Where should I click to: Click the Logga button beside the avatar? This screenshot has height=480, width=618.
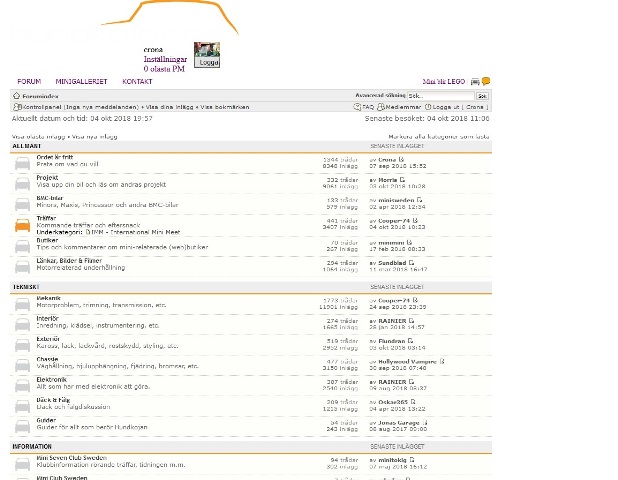(208, 63)
